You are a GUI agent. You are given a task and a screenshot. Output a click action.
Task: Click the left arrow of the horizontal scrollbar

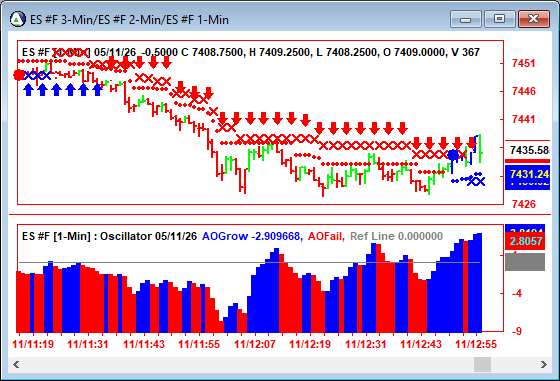click(x=16, y=365)
